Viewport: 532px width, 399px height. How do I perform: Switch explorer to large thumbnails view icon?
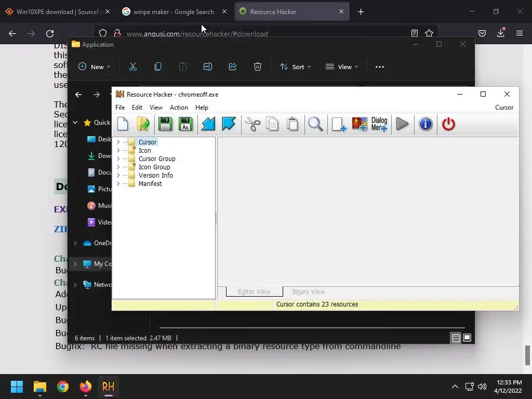(467, 338)
